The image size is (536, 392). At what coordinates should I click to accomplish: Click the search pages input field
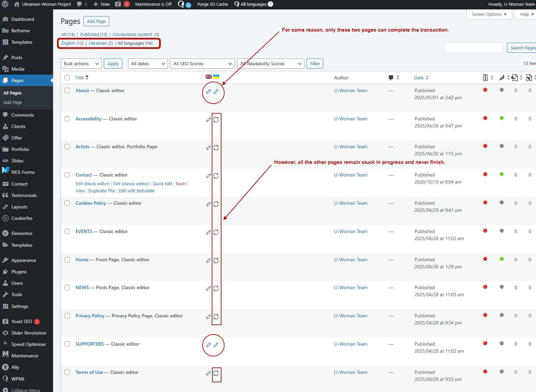click(473, 48)
